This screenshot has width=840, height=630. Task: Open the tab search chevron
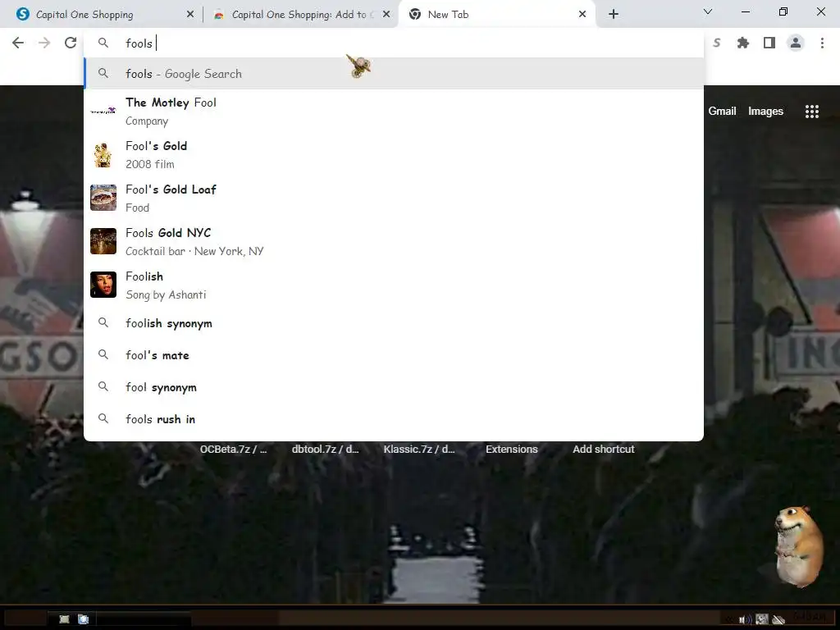[708, 11]
